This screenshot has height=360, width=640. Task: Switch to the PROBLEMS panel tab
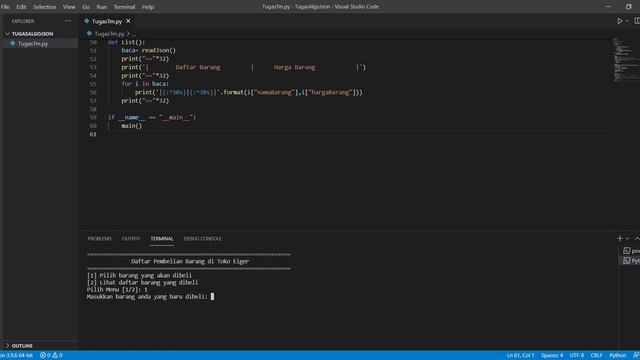coord(99,238)
